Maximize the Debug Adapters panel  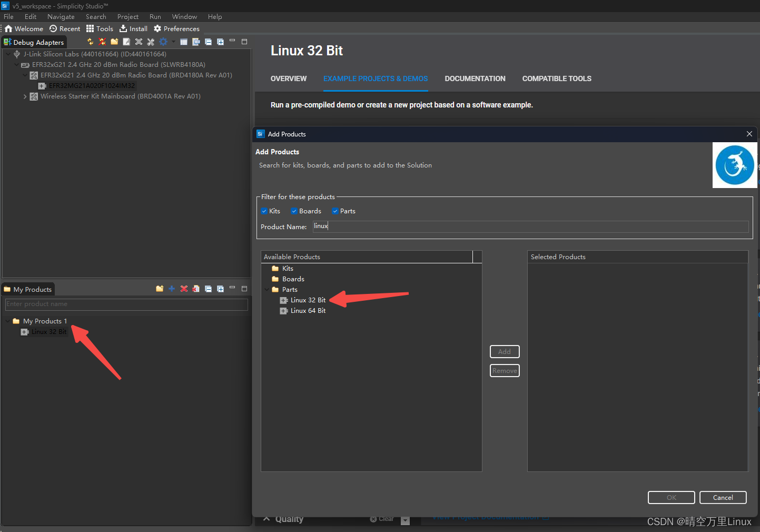pos(244,41)
